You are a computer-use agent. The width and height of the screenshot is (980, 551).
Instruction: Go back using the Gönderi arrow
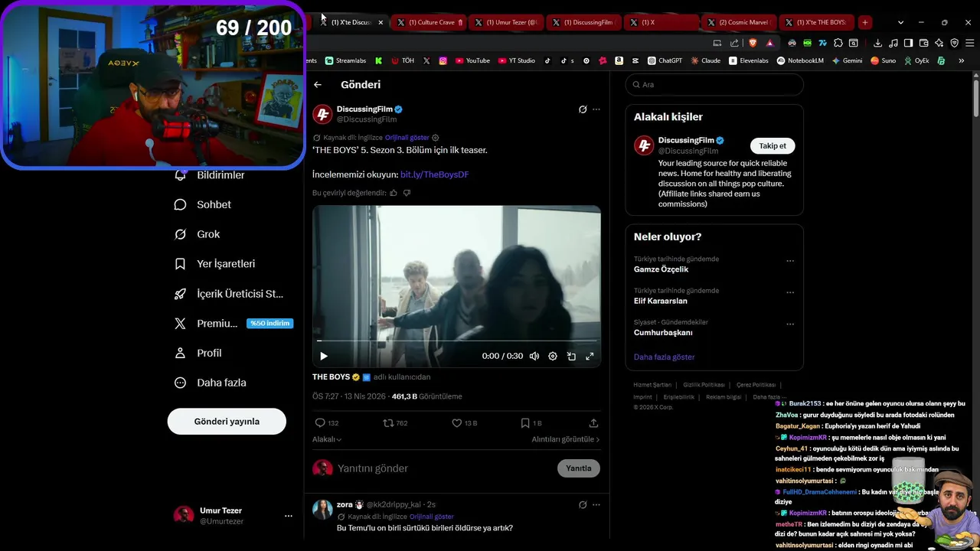tap(318, 85)
